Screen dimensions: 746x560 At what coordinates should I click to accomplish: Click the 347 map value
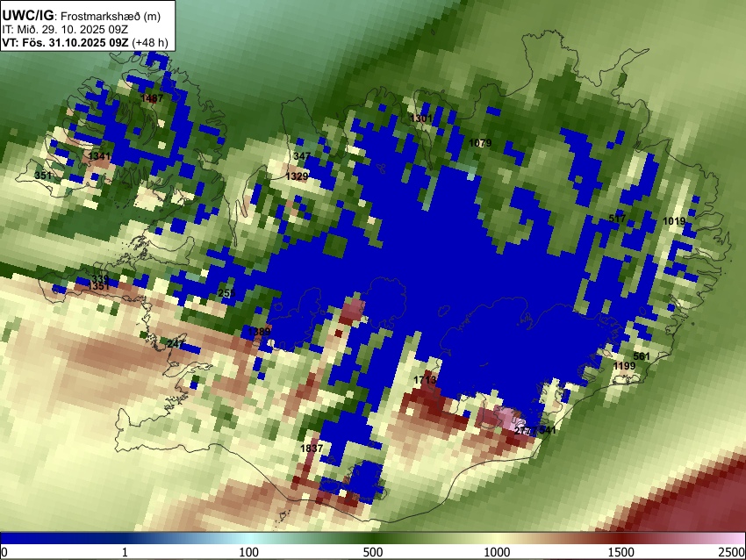[x=302, y=156]
